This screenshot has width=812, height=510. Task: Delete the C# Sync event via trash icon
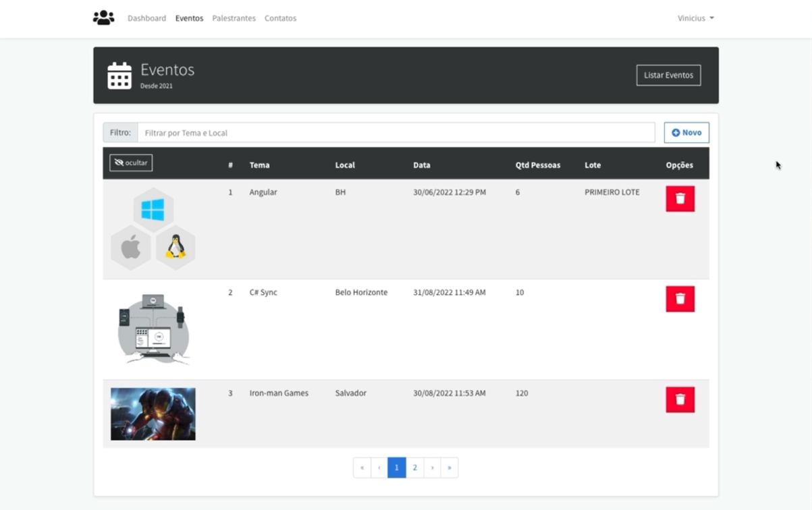680,299
